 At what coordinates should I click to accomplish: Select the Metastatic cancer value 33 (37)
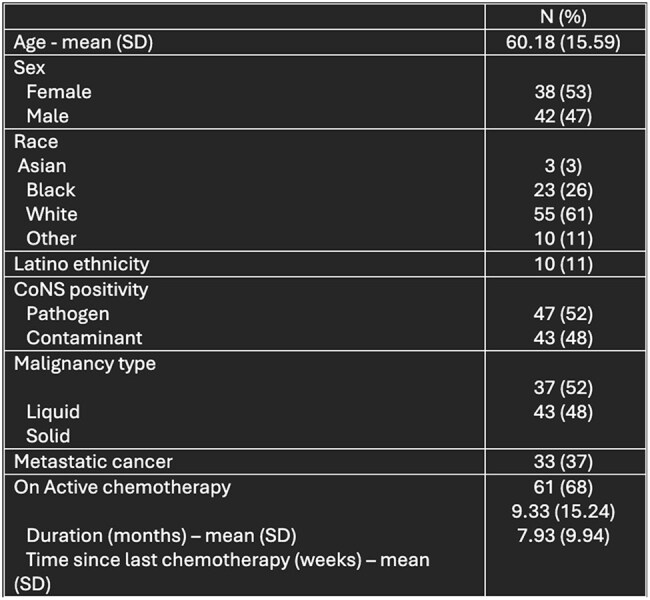click(563, 462)
